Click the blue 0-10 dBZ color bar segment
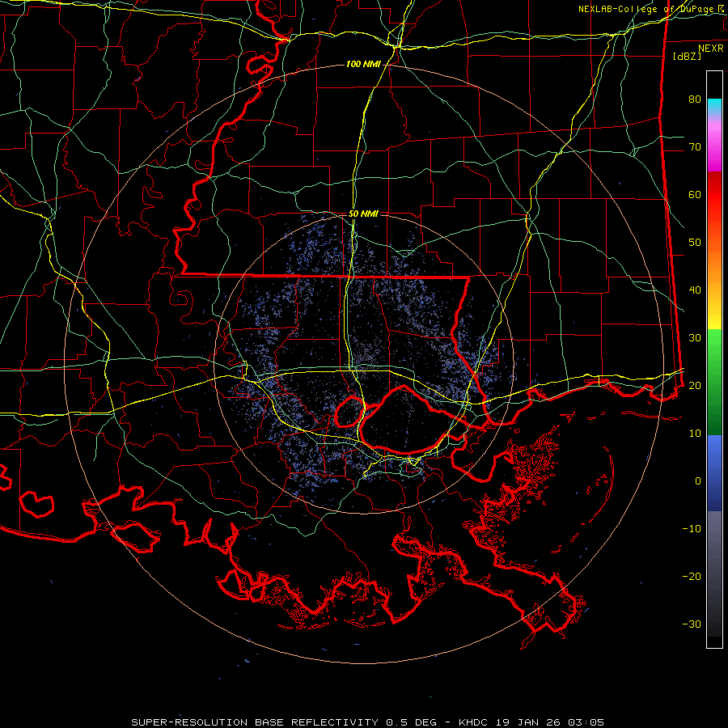Image resolution: width=728 pixels, height=728 pixels. [x=714, y=472]
